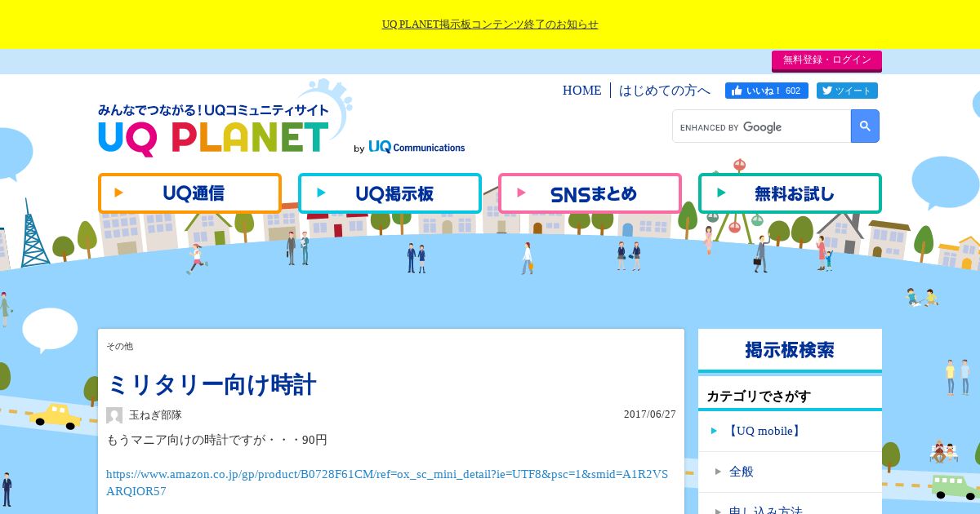Open the UQ掲示板 navigation tab
This screenshot has width=980, height=514.
[390, 193]
